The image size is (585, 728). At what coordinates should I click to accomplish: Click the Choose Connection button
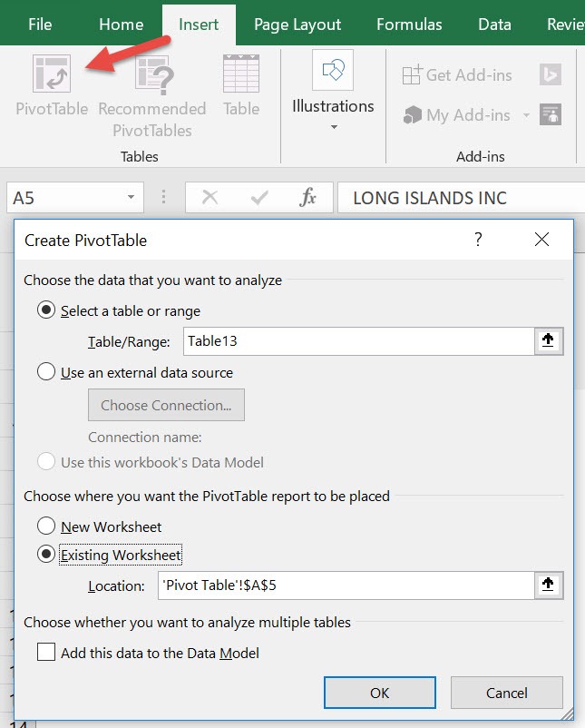pyautogui.click(x=166, y=405)
